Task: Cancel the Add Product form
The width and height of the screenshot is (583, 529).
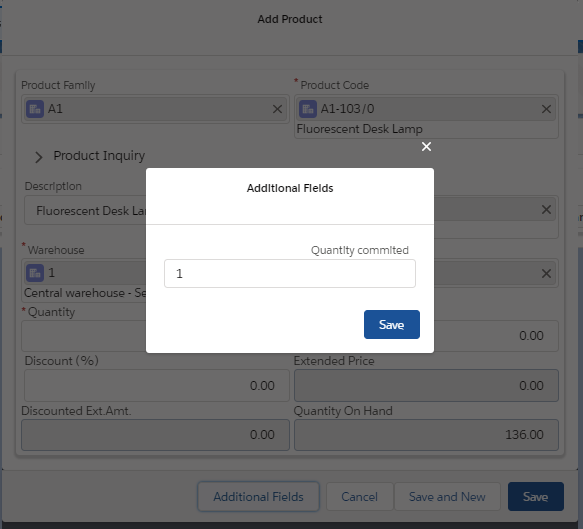Action: (360, 497)
